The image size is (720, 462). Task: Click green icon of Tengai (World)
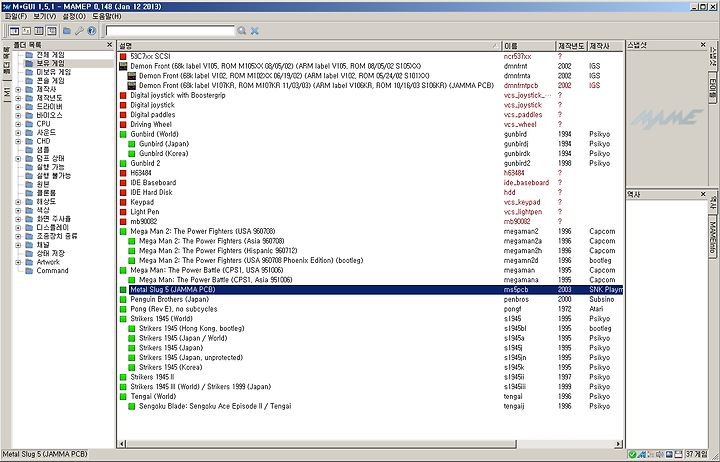(x=123, y=396)
